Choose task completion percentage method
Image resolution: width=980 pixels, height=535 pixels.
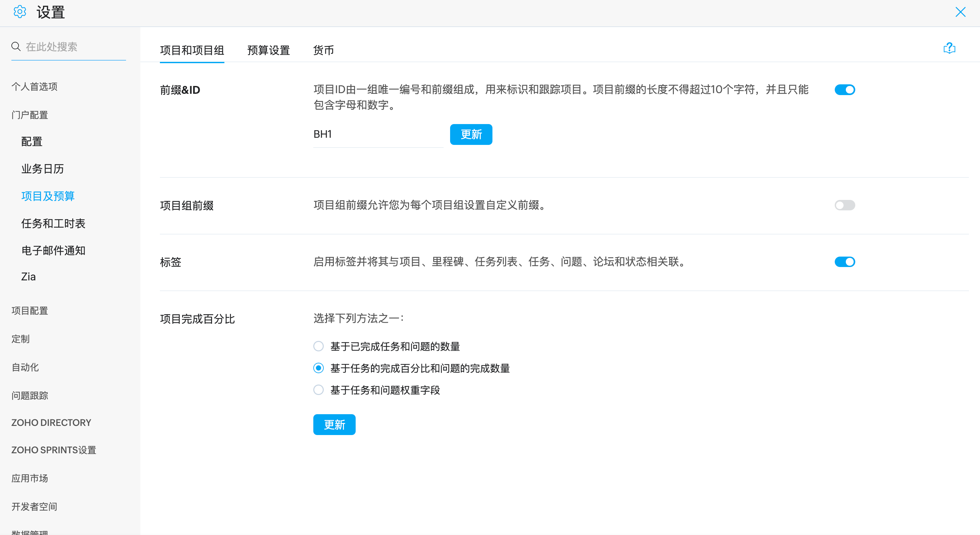click(x=319, y=368)
